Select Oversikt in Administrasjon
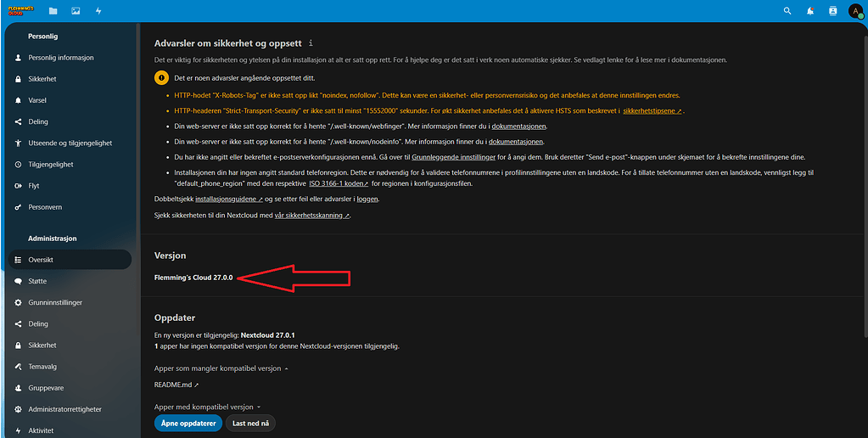 click(x=70, y=260)
